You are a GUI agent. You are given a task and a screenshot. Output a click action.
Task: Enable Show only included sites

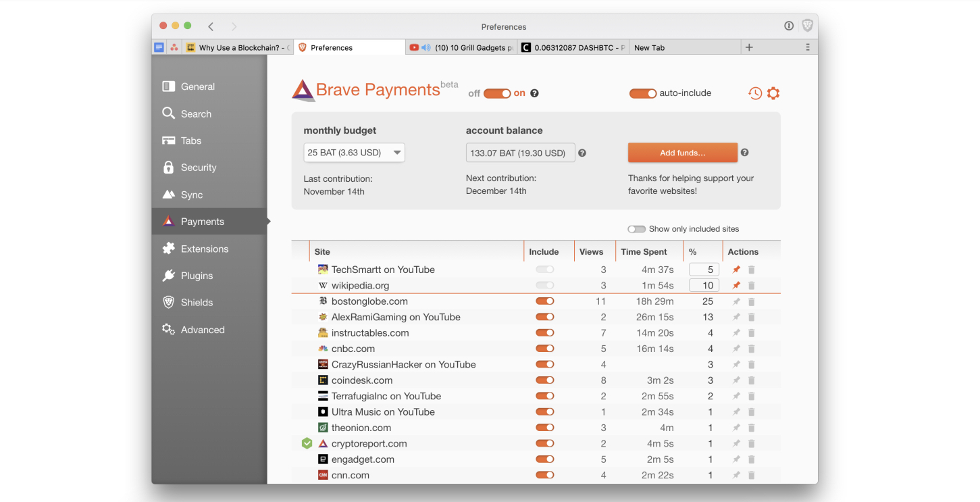coord(636,229)
